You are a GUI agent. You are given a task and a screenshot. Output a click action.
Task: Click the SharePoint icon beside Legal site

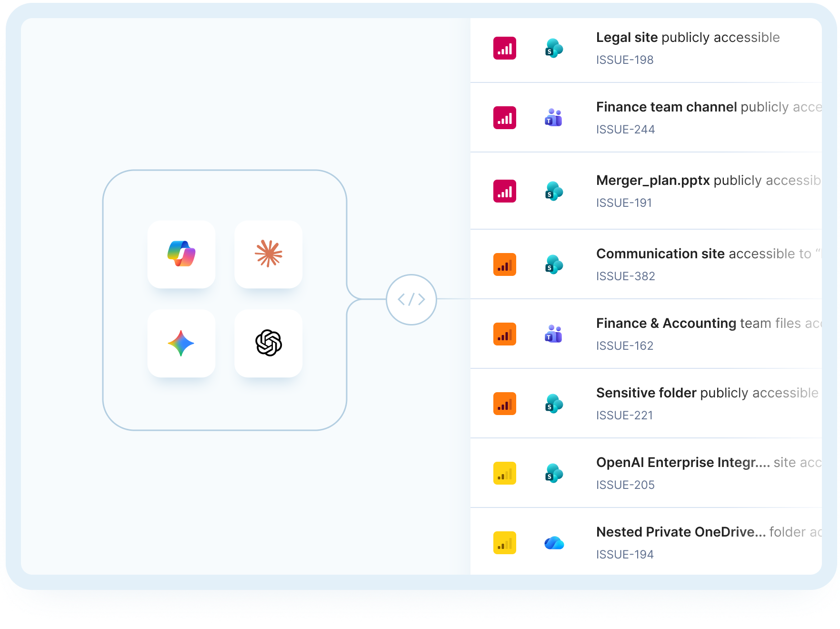click(554, 48)
